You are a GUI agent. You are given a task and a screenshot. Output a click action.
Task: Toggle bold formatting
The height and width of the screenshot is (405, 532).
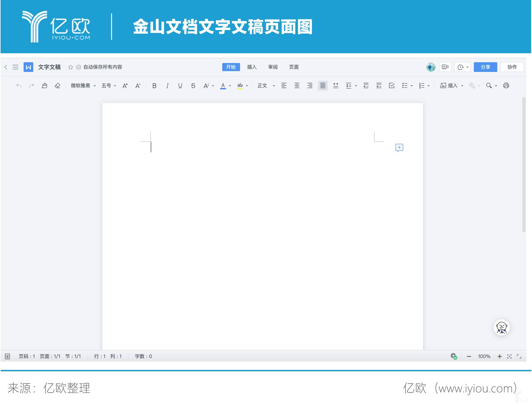click(x=154, y=86)
